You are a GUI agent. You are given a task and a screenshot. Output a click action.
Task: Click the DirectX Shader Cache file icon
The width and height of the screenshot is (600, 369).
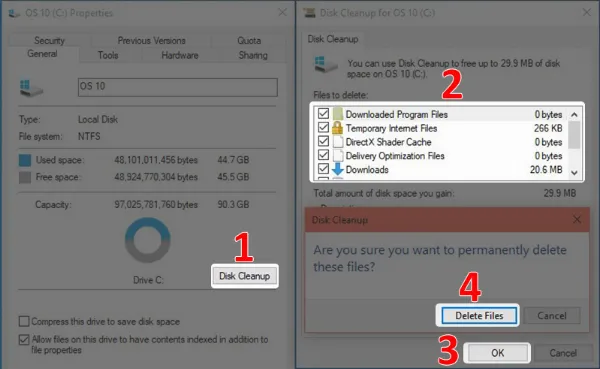(x=338, y=142)
